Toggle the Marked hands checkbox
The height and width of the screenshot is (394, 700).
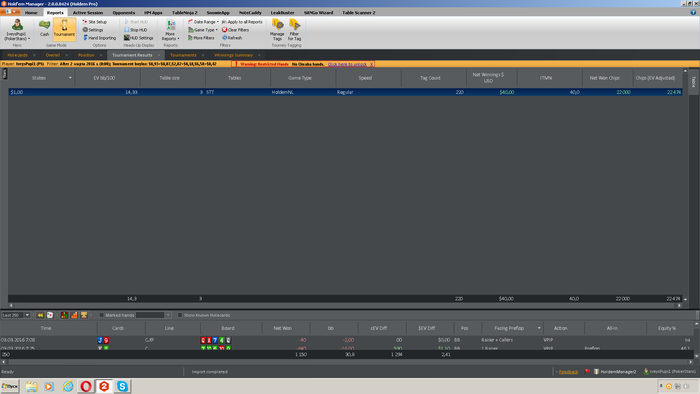(102, 315)
